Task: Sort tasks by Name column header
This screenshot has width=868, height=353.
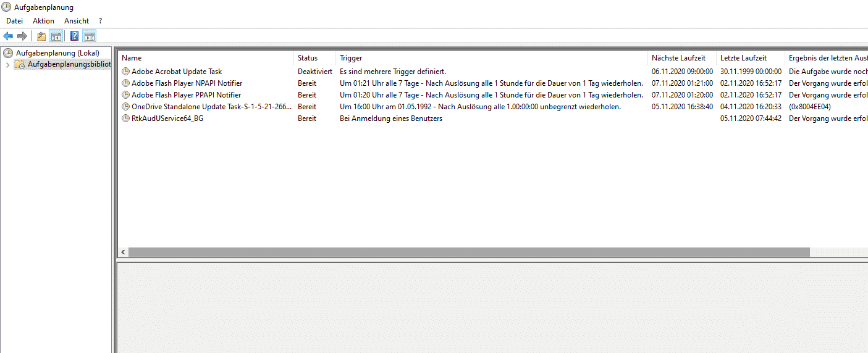Action: point(132,58)
